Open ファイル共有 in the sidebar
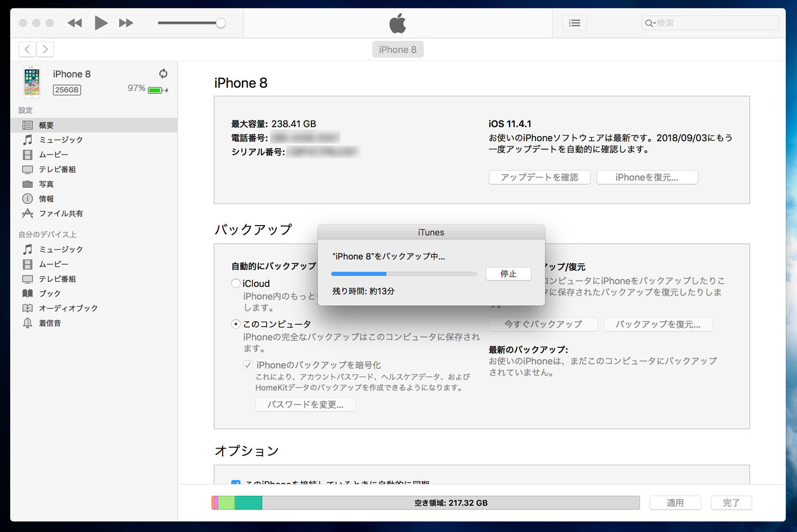Screen dimensions: 797x532 [94, 213]
